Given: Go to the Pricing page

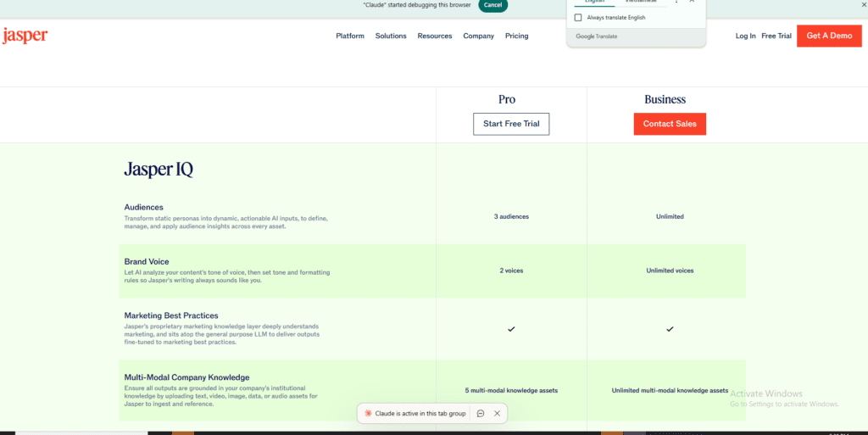Looking at the screenshot, I should point(516,36).
